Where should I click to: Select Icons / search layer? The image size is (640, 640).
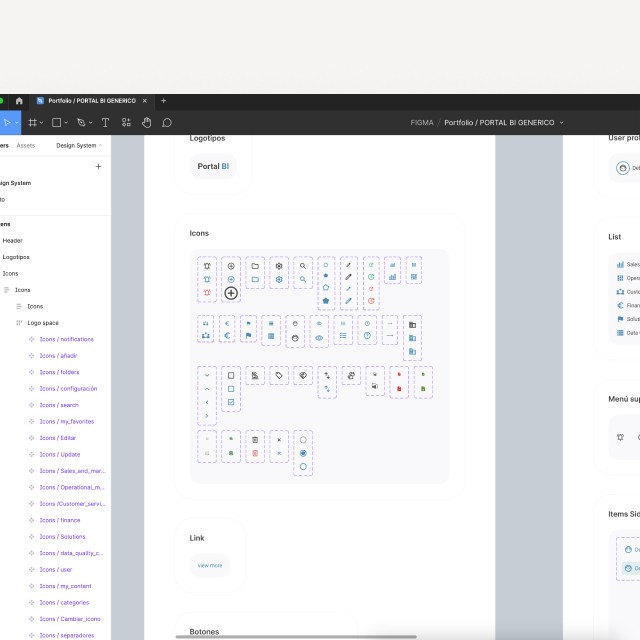[59, 405]
